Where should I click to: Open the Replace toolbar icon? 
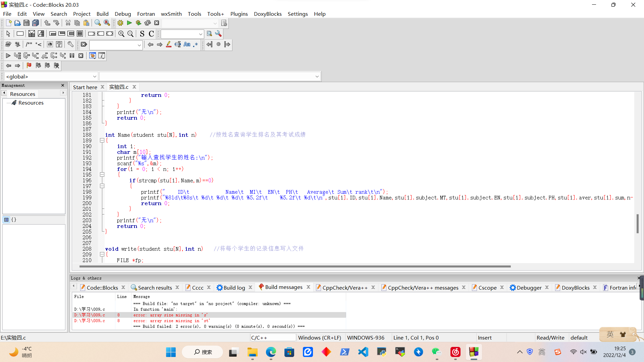[x=107, y=23]
